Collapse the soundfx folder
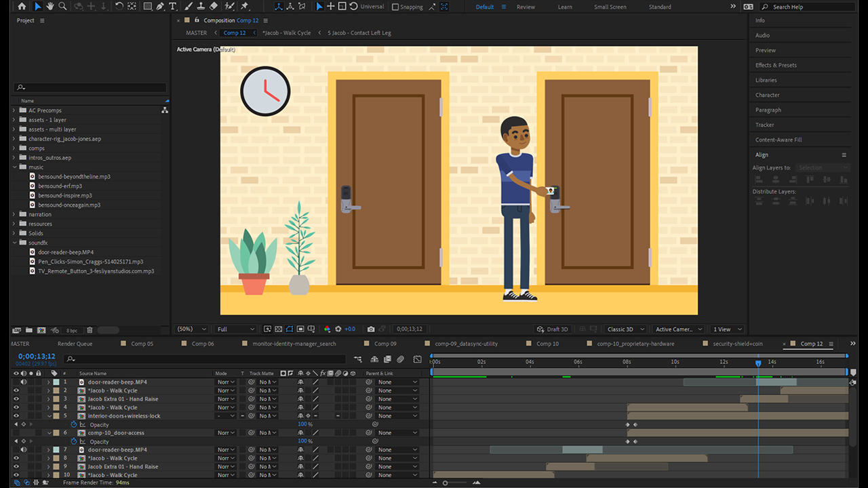 coord(14,243)
